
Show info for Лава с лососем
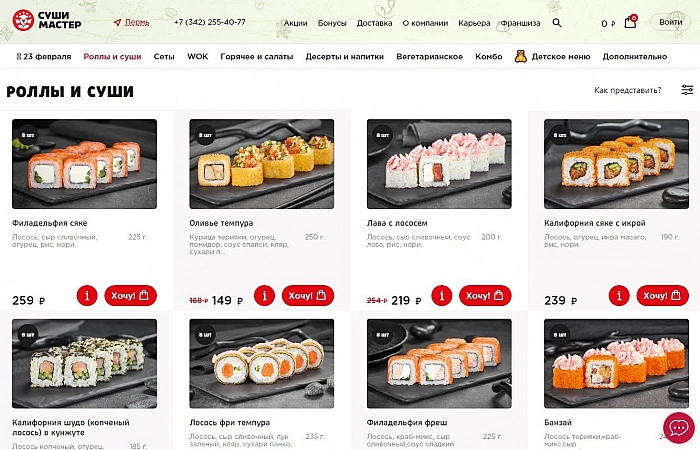pos(442,296)
